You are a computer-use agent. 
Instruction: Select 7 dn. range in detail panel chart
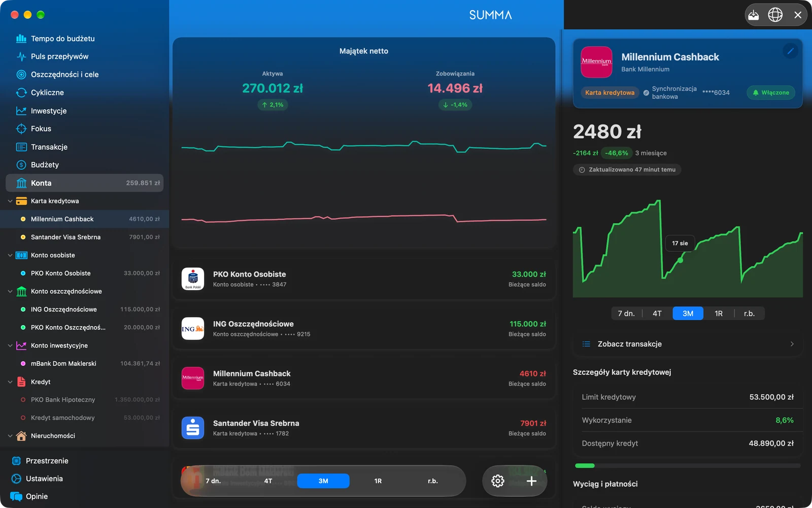point(626,313)
